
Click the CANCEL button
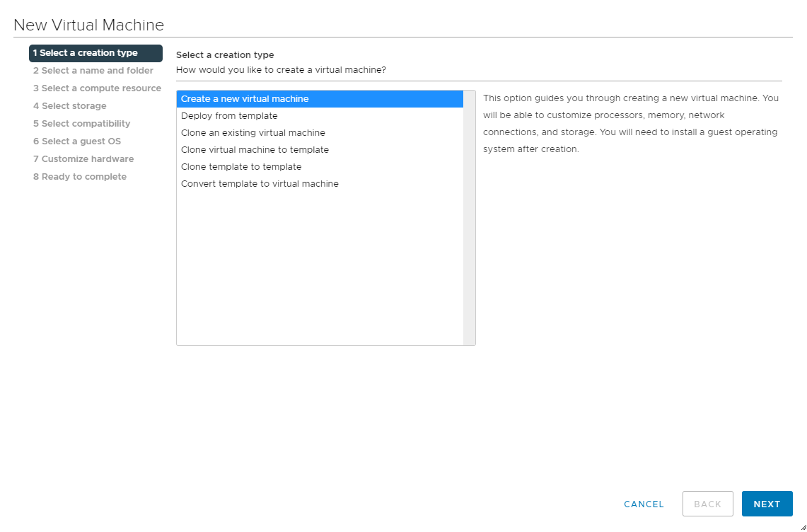pos(644,504)
